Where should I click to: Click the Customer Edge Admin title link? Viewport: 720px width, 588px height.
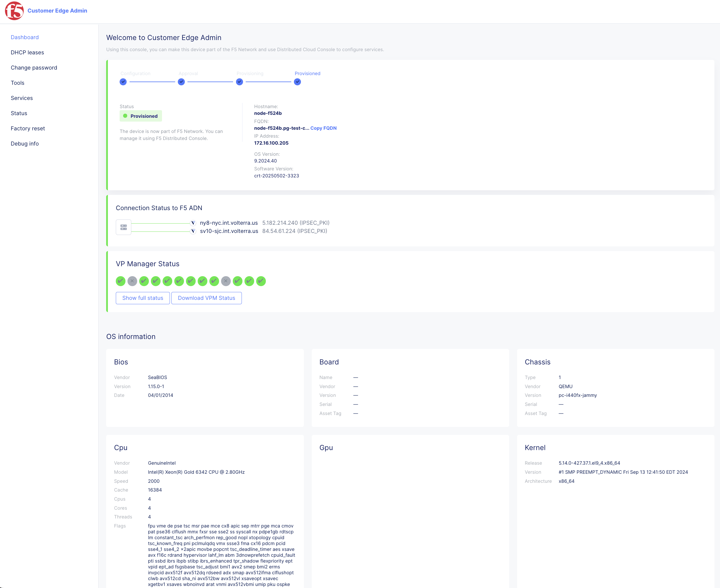coord(57,11)
